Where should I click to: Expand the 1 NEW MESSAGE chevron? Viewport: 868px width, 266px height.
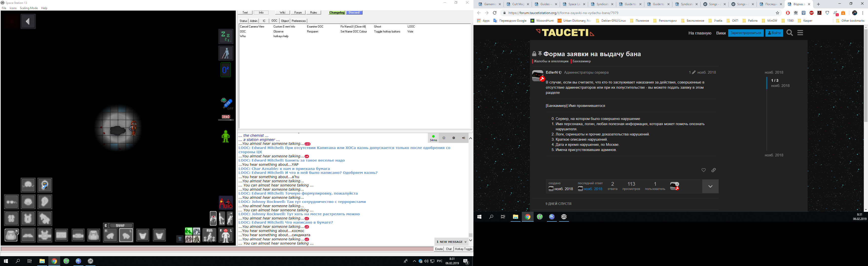(465, 242)
